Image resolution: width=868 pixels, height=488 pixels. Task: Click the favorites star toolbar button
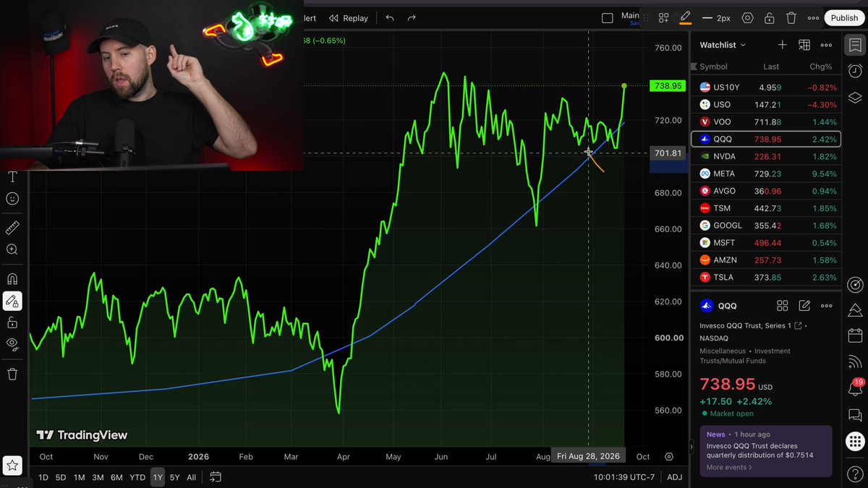pyautogui.click(x=12, y=465)
